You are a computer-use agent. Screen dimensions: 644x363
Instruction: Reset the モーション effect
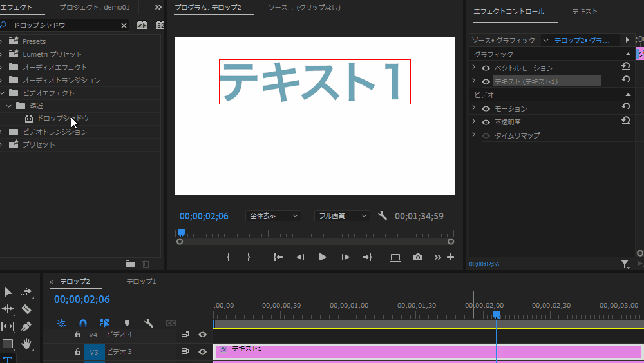625,107
